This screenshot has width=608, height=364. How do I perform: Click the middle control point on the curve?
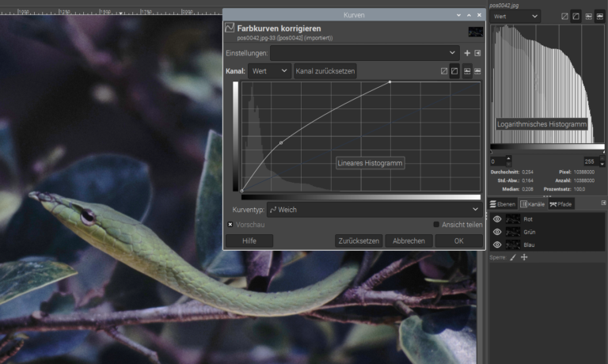[281, 143]
